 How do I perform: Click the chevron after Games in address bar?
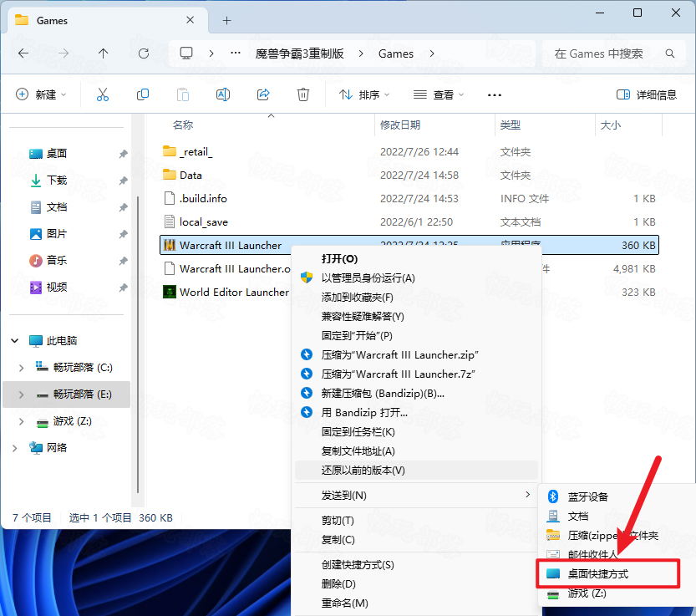432,53
